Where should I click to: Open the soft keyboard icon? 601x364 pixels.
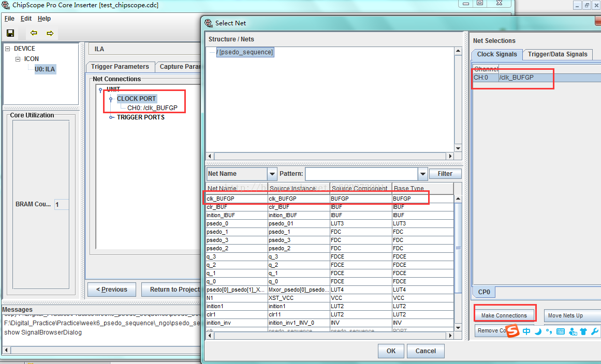coord(561,331)
